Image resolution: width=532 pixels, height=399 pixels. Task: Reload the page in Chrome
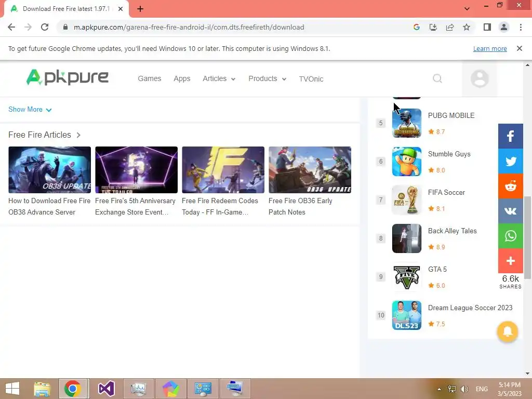[45, 27]
